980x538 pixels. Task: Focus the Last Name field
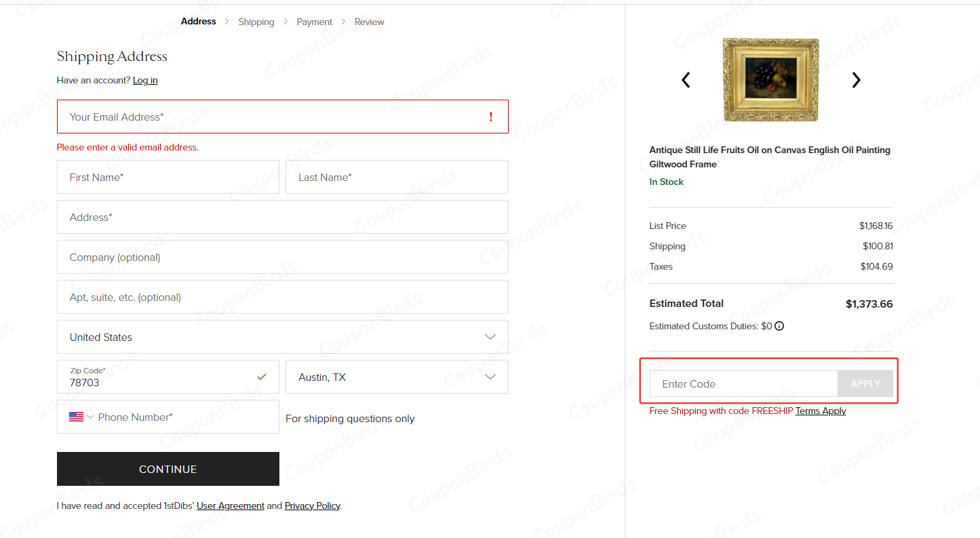[x=397, y=177]
